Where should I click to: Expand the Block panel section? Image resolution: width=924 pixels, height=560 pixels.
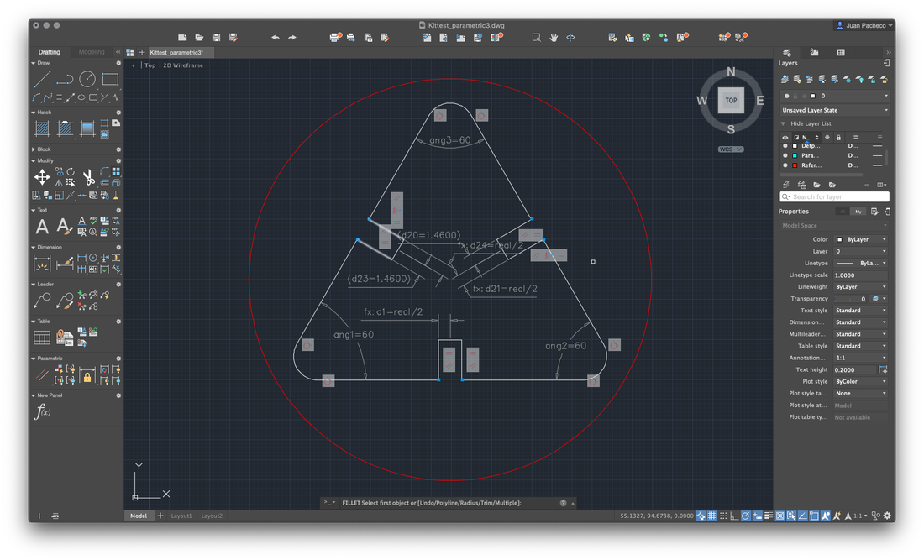tap(33, 149)
